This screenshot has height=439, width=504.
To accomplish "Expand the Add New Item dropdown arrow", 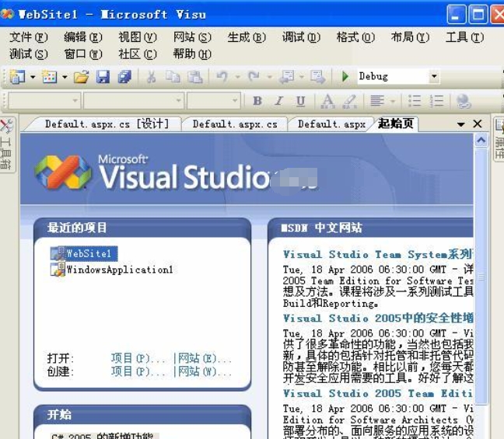I will (x=65, y=77).
